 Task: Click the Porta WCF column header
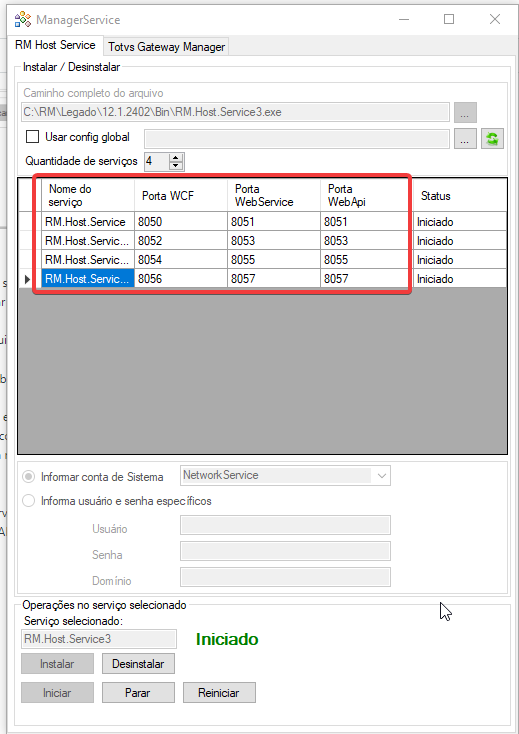point(181,195)
